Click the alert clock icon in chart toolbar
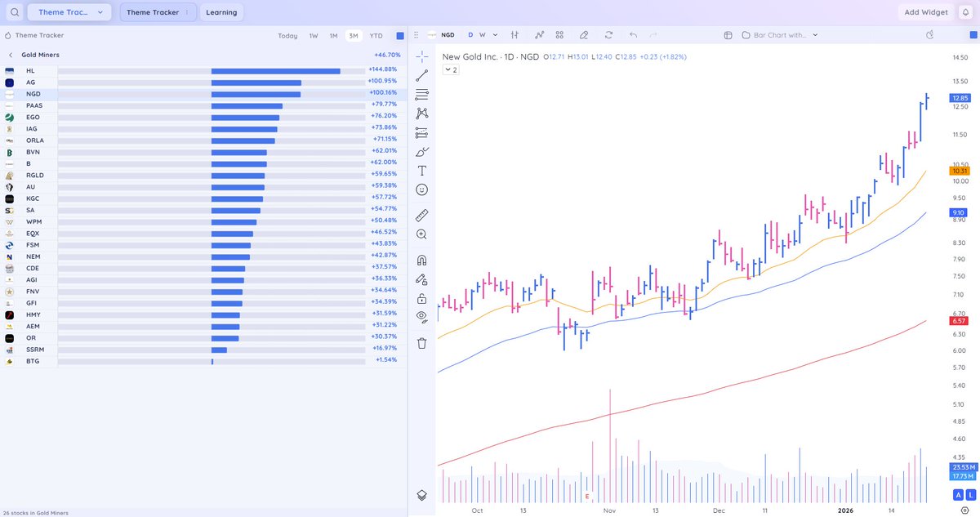 point(930,35)
